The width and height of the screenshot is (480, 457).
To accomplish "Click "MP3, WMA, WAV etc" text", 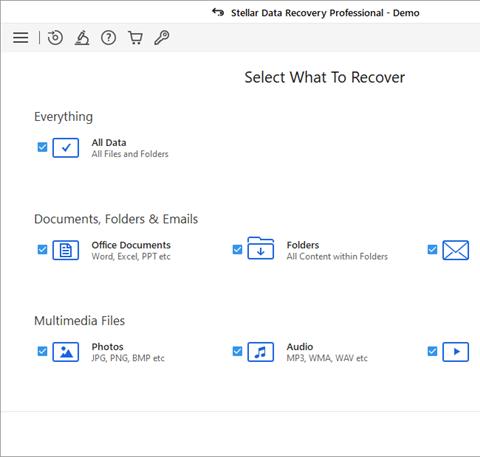I will 327,358.
